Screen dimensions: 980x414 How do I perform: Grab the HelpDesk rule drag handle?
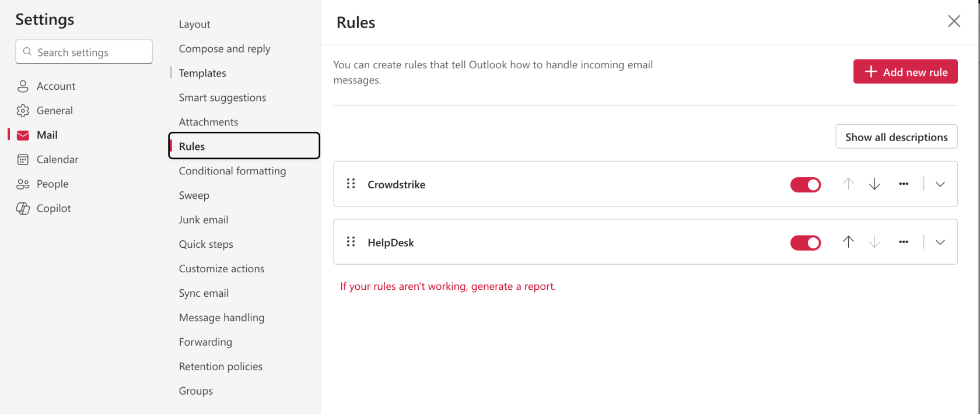click(351, 241)
